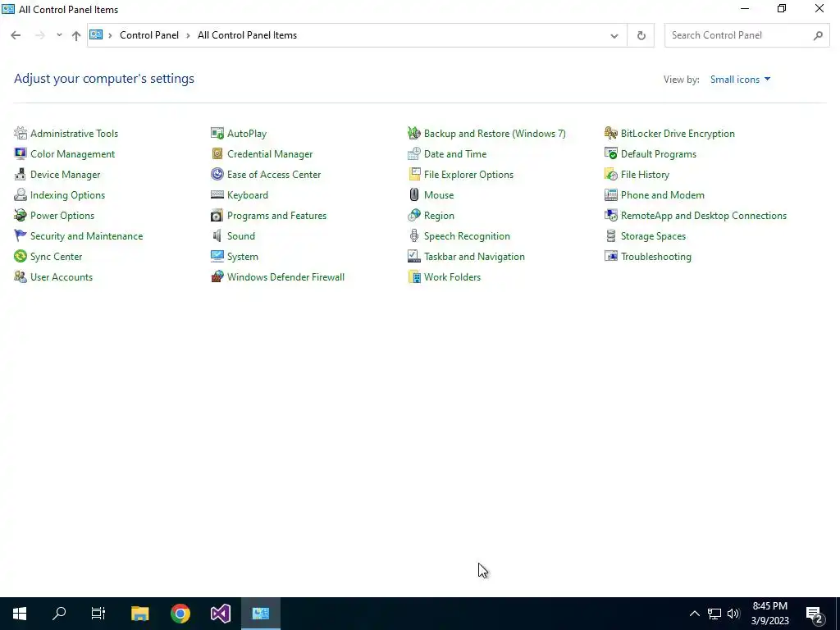The width and height of the screenshot is (840, 630).
Task: Click the RemoteApp and Desktop Connections icon
Action: [610, 216]
